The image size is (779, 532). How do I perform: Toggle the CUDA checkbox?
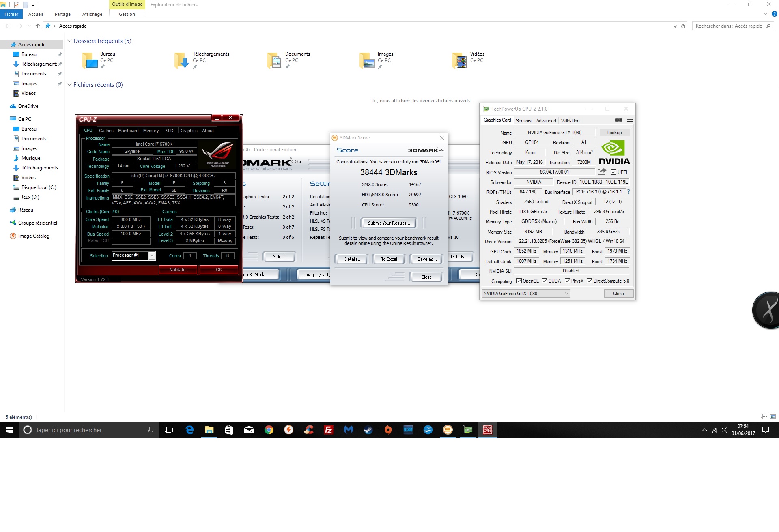tap(544, 281)
